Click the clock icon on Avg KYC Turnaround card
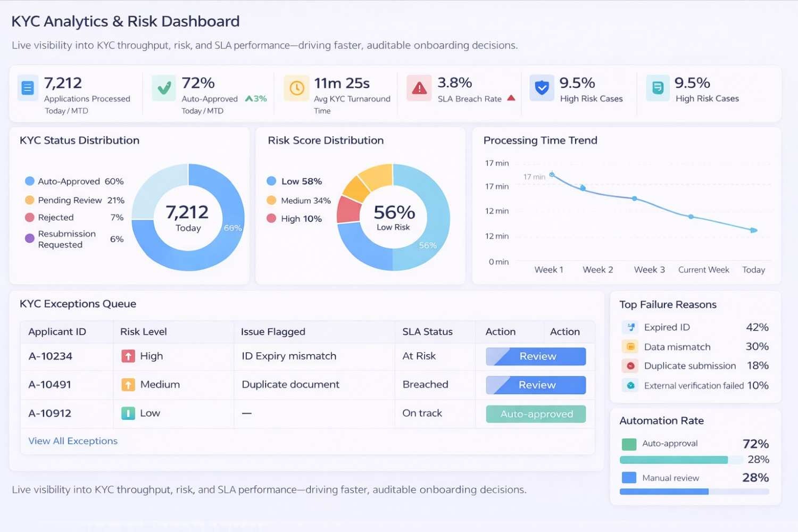The width and height of the screenshot is (798, 532). tap(296, 88)
